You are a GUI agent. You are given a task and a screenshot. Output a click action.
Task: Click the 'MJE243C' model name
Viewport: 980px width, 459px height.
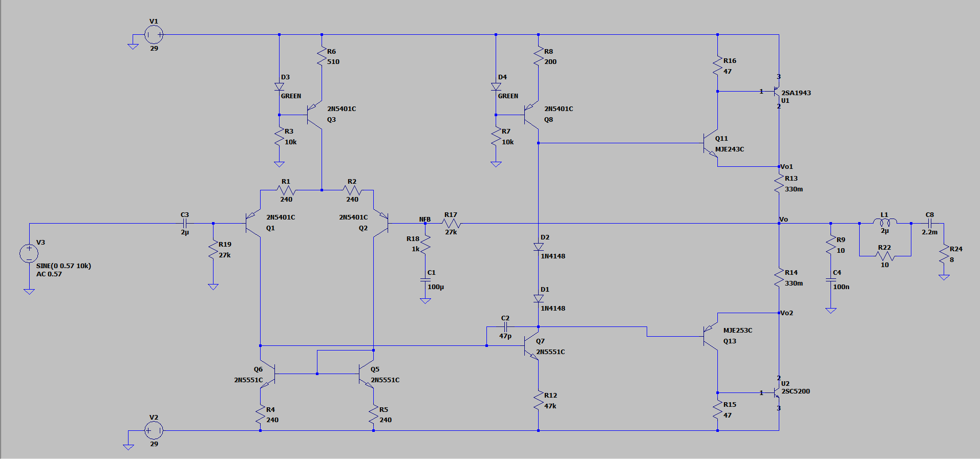coord(730,149)
